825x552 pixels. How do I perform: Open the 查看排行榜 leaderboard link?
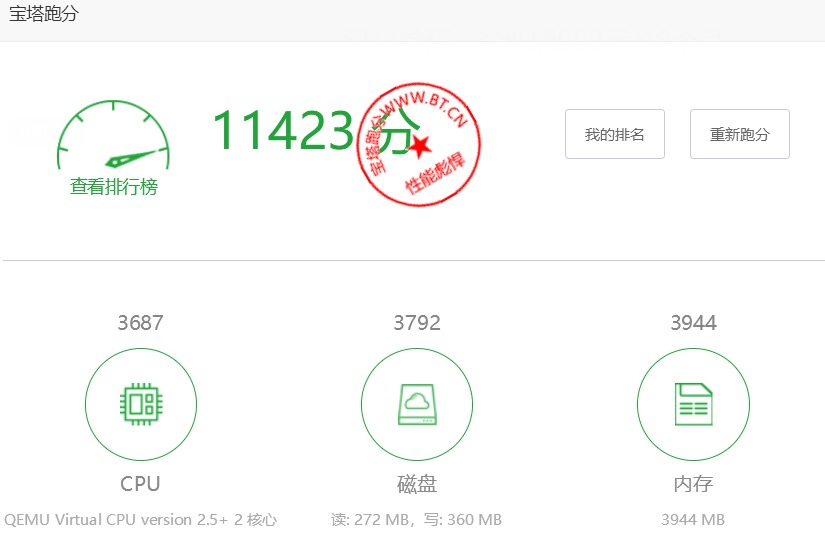113,187
